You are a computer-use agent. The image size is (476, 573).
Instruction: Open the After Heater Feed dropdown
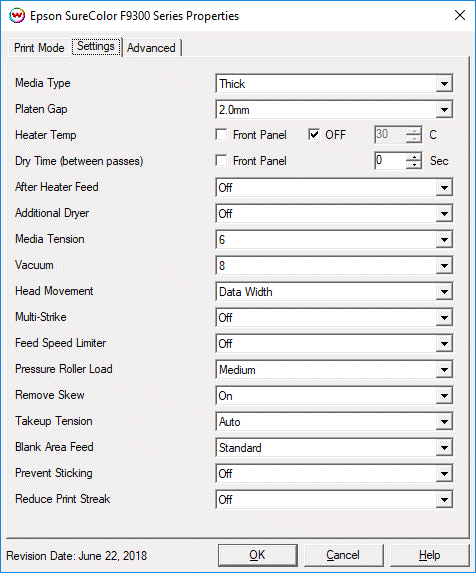point(334,187)
